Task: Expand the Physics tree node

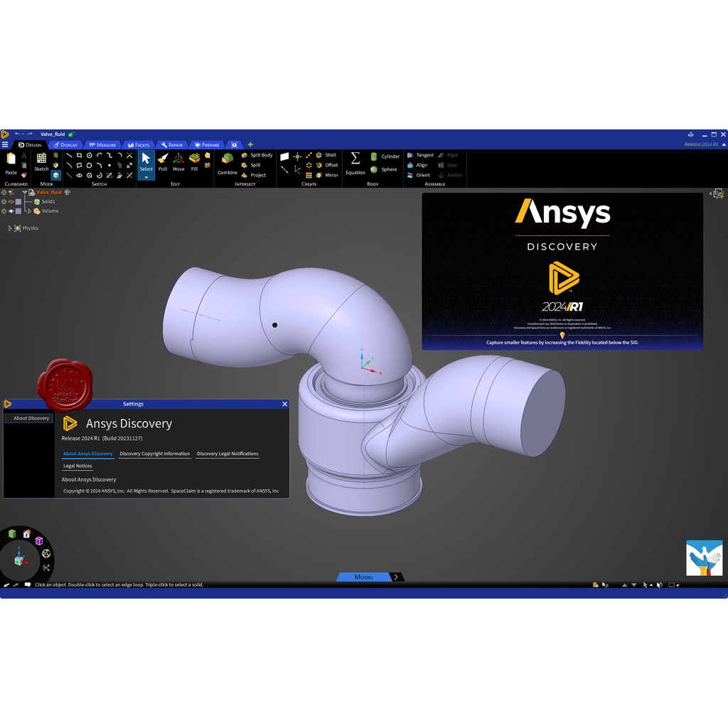Action: point(10,227)
